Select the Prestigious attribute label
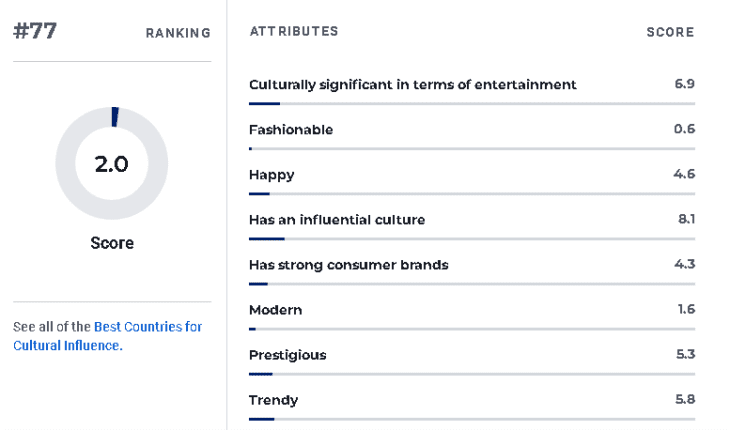The image size is (730, 430). tap(288, 355)
